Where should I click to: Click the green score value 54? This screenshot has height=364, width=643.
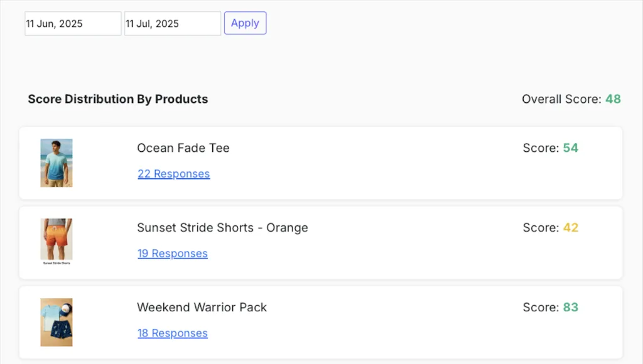570,148
